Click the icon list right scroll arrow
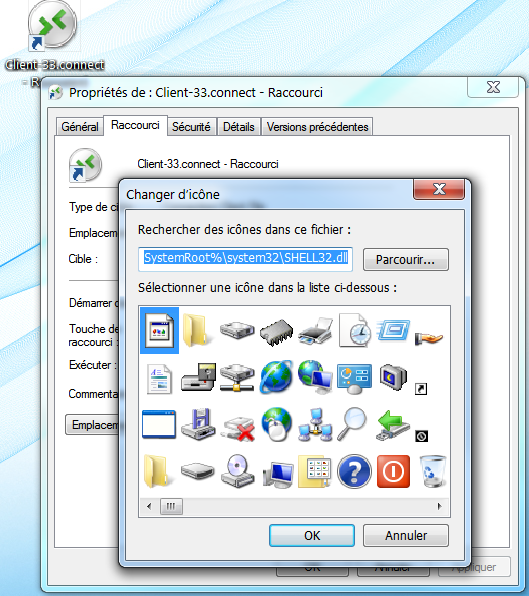529x596 pixels. [x=440, y=506]
